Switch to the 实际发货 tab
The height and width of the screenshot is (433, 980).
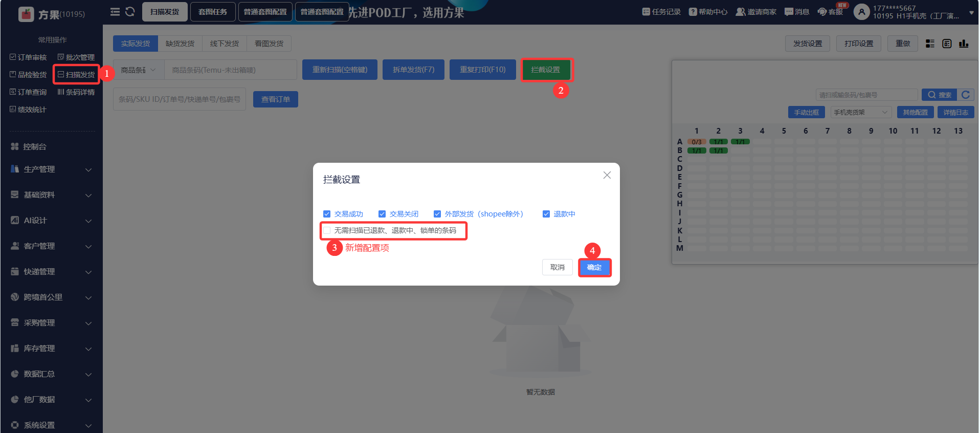pos(136,44)
